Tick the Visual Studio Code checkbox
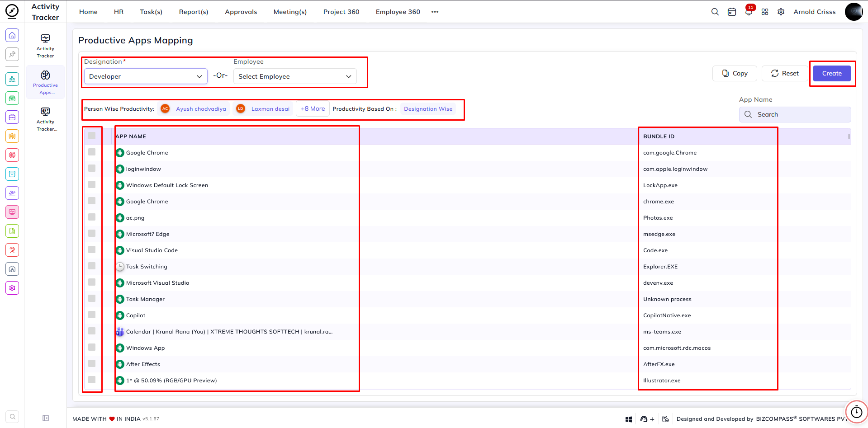Image resolution: width=868 pixels, height=428 pixels. pos(92,249)
